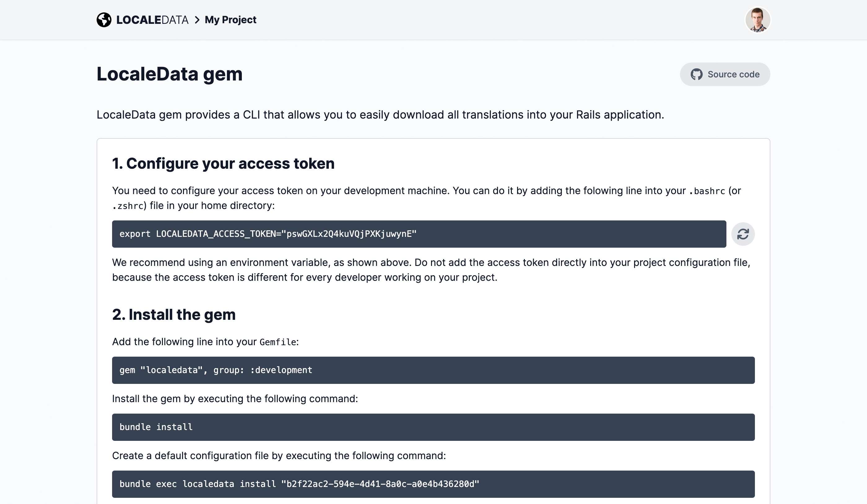
Task: Click the LocaleData globe logo icon
Action: (x=104, y=20)
